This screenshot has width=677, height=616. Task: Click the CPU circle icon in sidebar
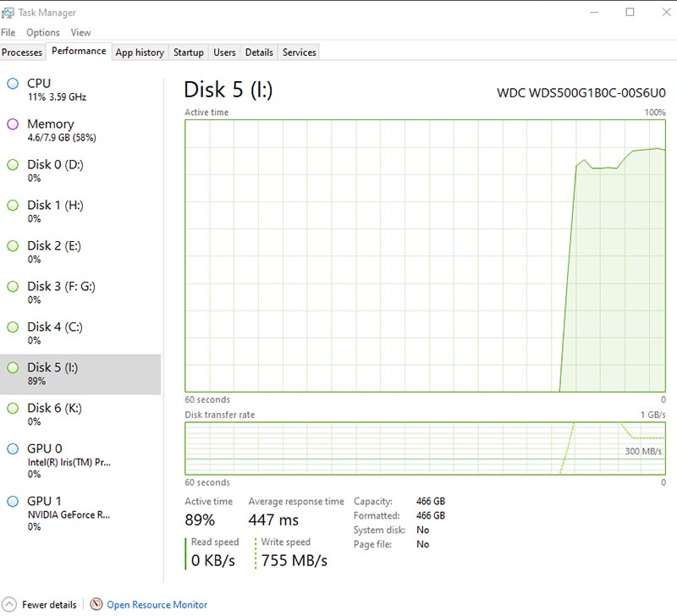tap(13, 83)
